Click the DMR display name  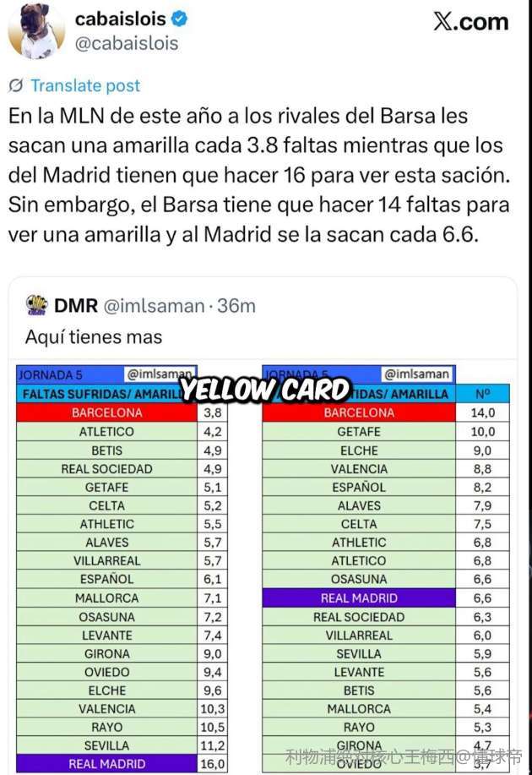pos(76,306)
